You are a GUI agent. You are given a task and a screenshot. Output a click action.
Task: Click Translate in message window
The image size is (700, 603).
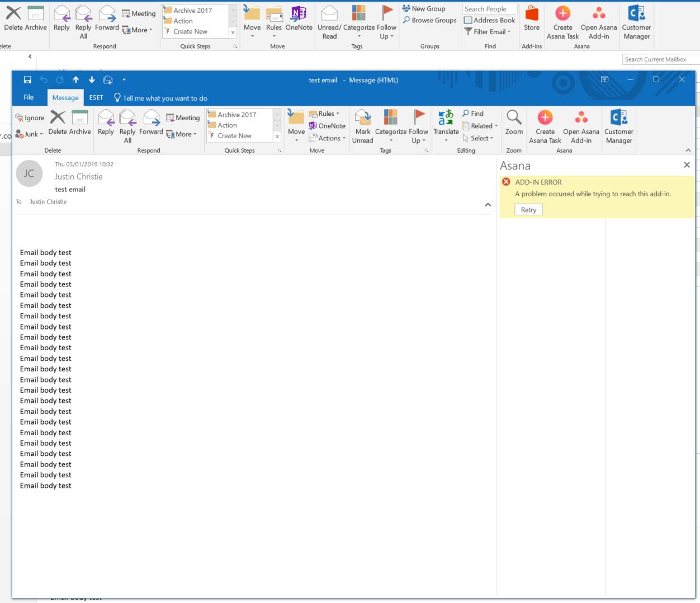click(x=446, y=126)
